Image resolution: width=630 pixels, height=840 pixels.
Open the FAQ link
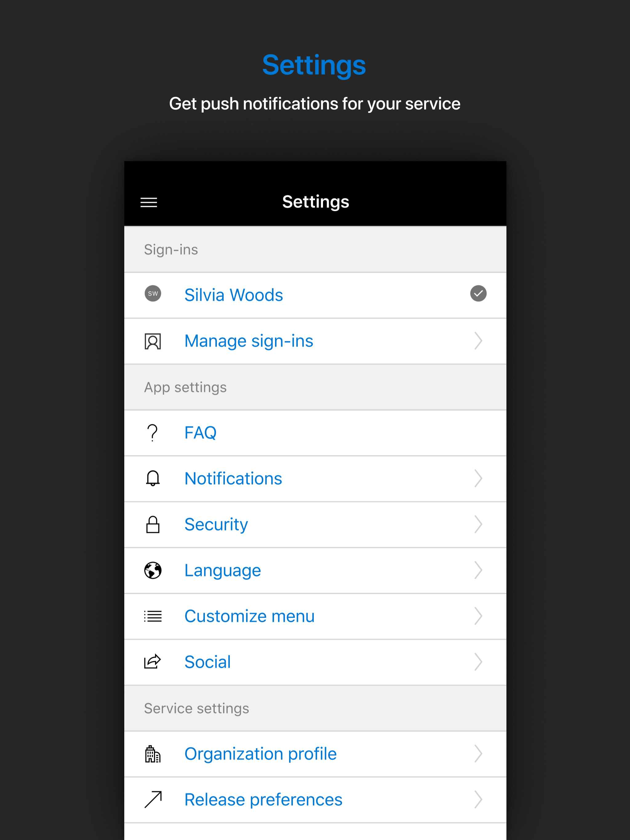click(200, 433)
